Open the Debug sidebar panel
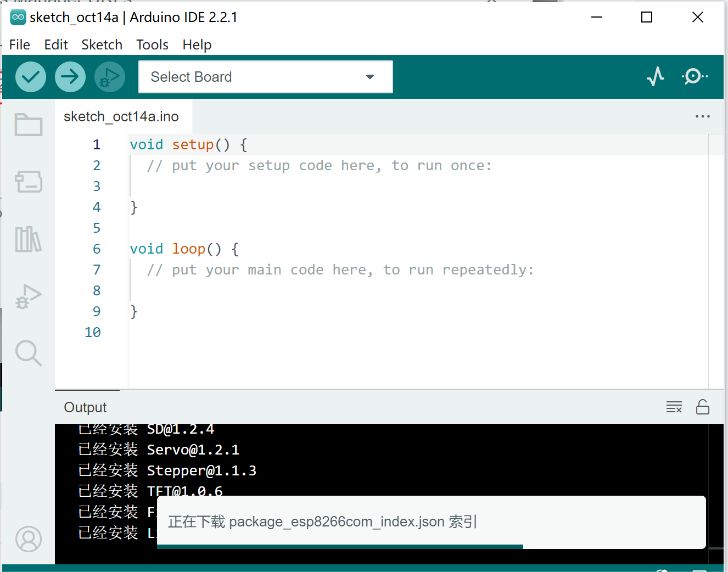Viewport: 728px width, 572px height. [x=28, y=296]
